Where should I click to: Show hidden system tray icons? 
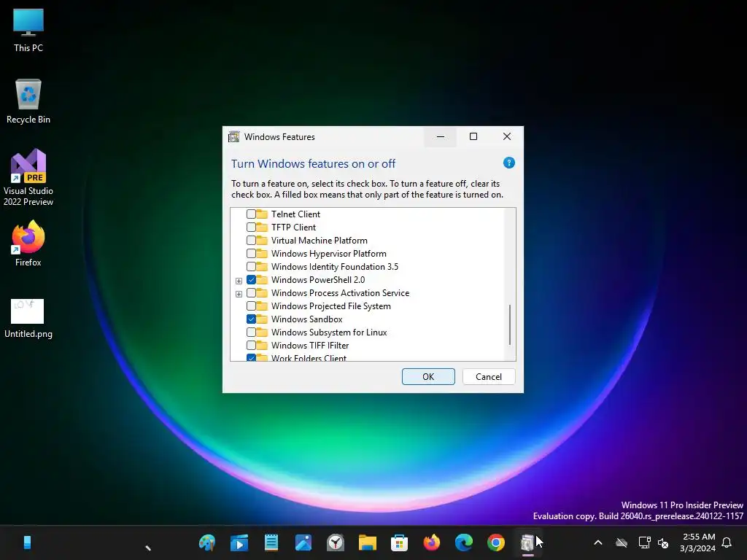point(598,542)
